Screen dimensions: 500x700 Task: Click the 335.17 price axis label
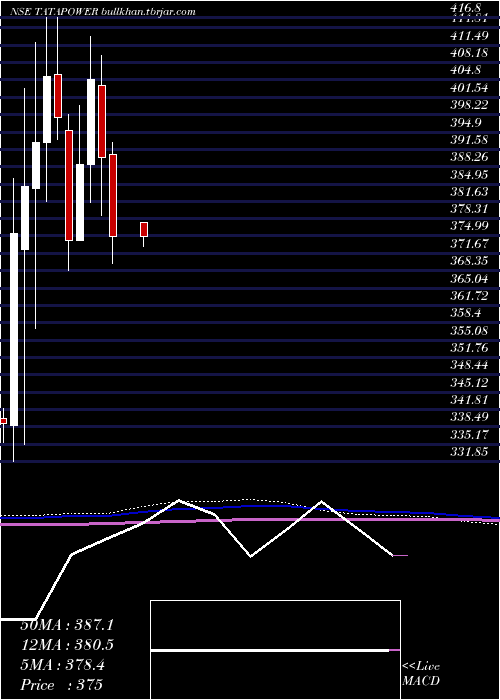click(469, 434)
